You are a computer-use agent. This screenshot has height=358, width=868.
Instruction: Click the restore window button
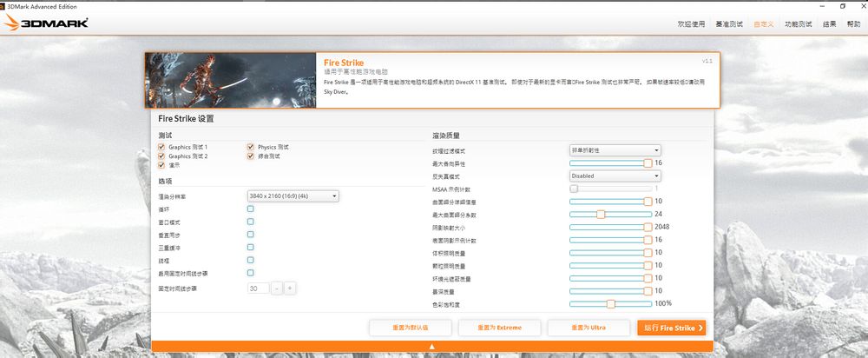coord(843,6)
